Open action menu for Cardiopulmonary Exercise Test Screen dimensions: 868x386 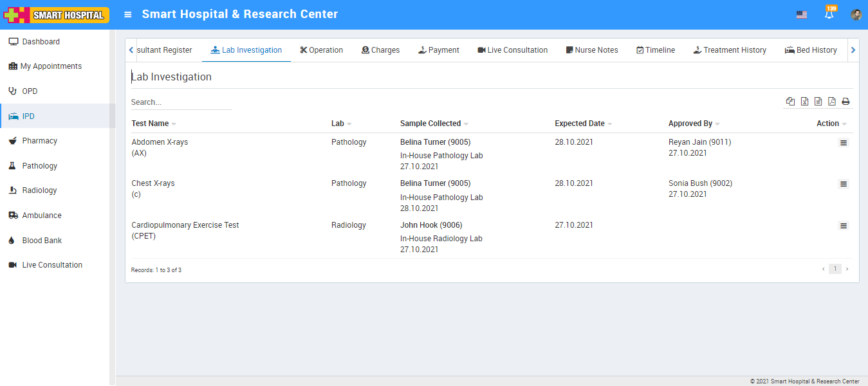(844, 226)
